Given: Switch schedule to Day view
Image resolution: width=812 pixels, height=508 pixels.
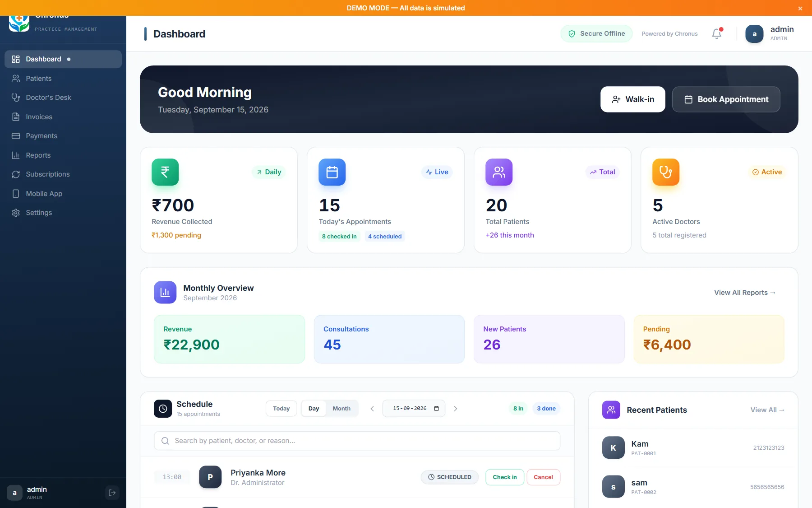Looking at the screenshot, I should click(x=314, y=409).
